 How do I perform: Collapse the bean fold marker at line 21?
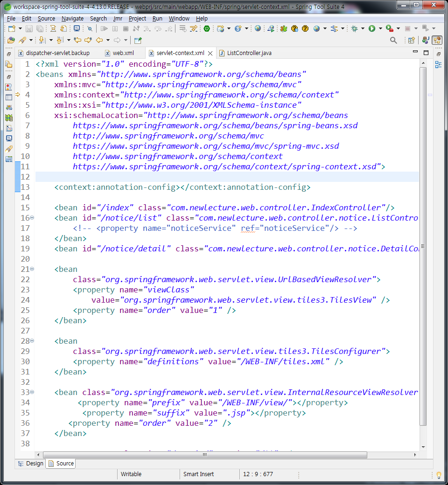click(x=32, y=269)
